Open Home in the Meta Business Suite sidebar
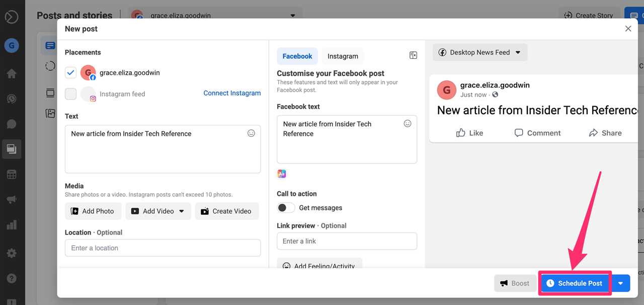Viewport: 644px width, 305px height. coord(12,73)
